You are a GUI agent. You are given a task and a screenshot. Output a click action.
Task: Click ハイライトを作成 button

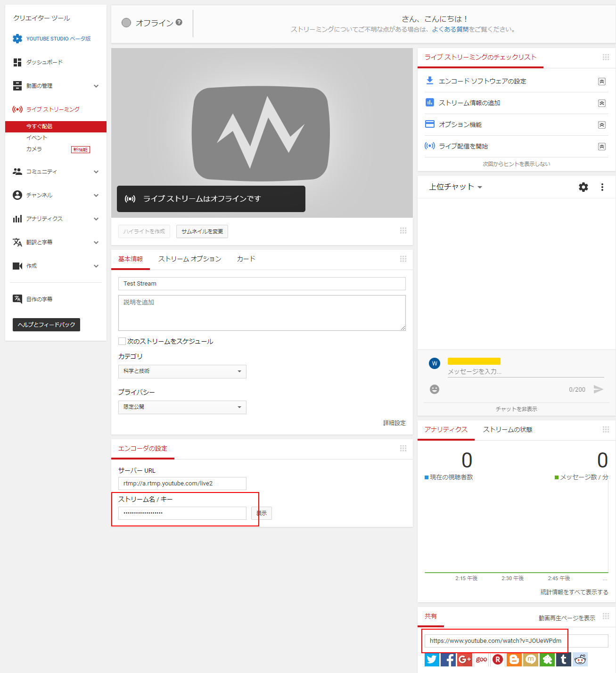(144, 231)
